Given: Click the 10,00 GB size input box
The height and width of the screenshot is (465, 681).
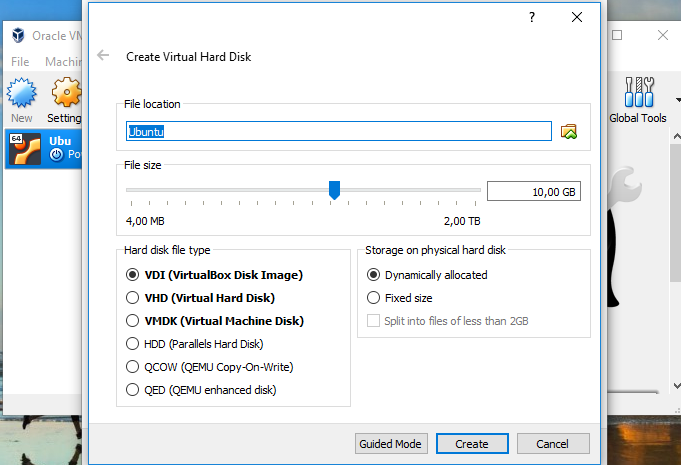Looking at the screenshot, I should click(534, 191).
